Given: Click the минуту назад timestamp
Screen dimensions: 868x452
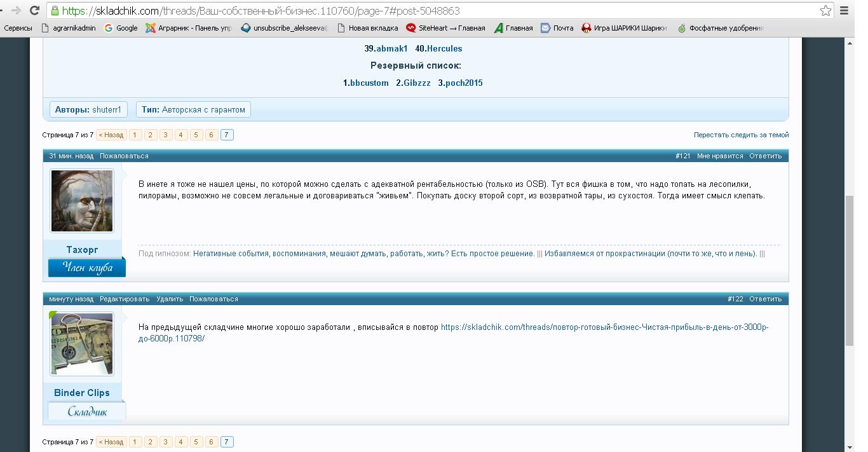Looking at the screenshot, I should [71, 299].
